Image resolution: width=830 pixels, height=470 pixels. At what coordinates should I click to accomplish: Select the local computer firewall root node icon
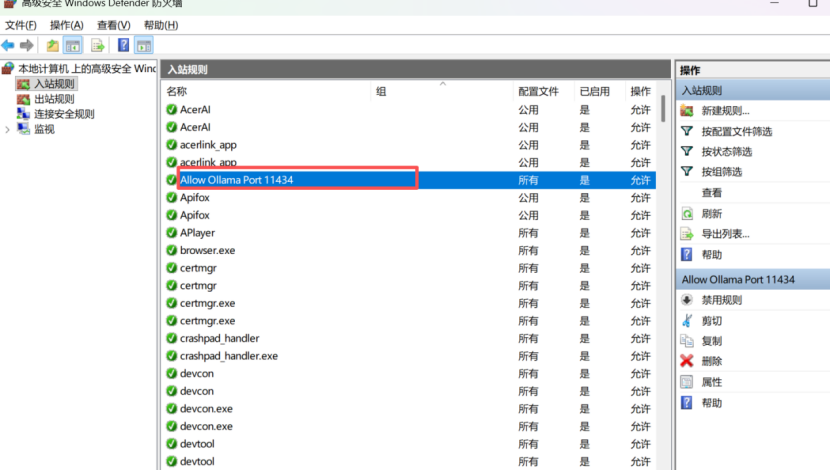coord(8,68)
